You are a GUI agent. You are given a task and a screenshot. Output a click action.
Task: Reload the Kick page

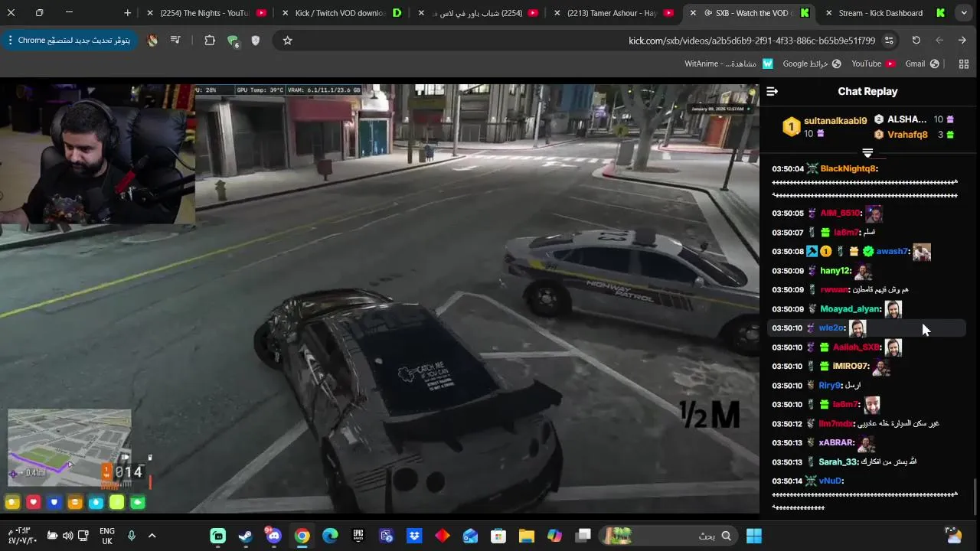(916, 40)
